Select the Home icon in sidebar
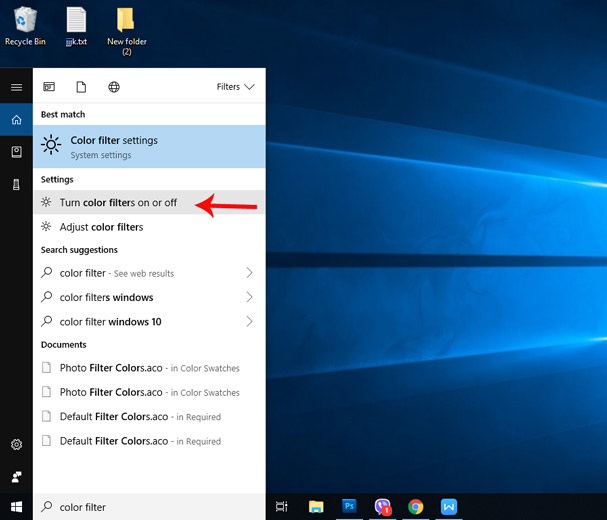607x520 pixels. click(16, 120)
